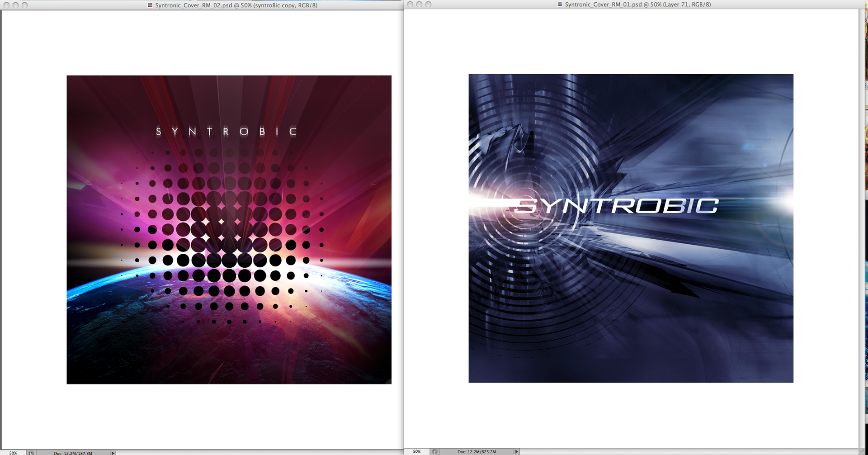Image resolution: width=868 pixels, height=455 pixels.
Task: Close the Syntronic_Cover_RM_01.psd window
Action: pyautogui.click(x=410, y=4)
